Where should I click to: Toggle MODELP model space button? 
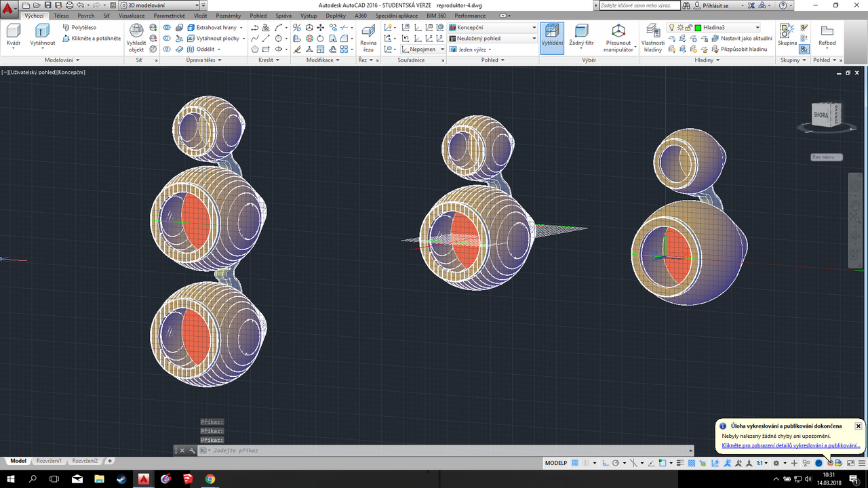pyautogui.click(x=556, y=463)
